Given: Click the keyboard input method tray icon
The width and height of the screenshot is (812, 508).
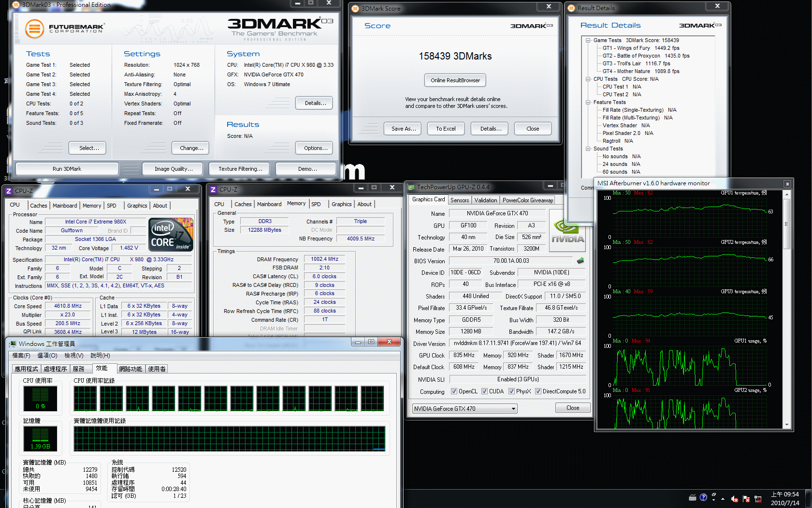Looking at the screenshot, I should coord(693,497).
